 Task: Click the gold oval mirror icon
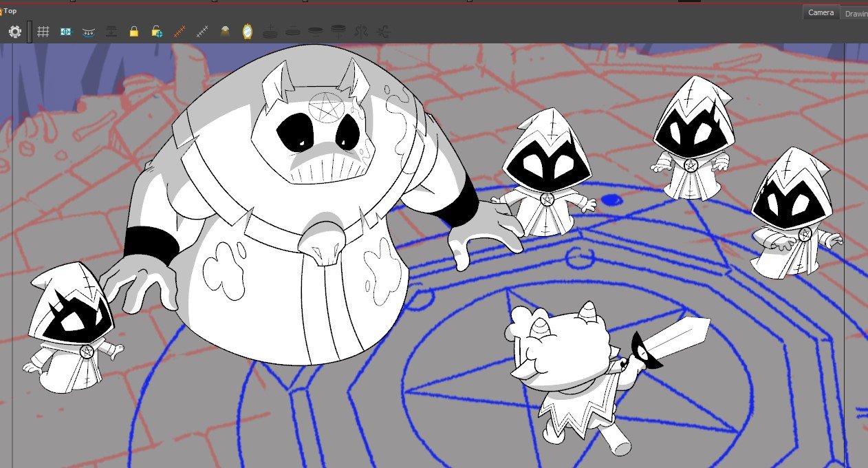(248, 32)
